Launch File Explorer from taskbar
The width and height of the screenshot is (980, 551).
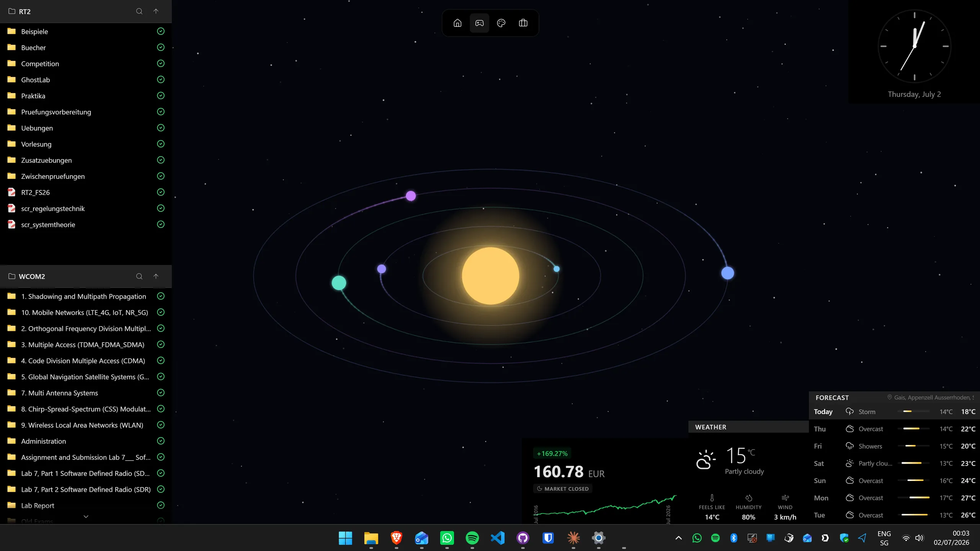point(371,538)
